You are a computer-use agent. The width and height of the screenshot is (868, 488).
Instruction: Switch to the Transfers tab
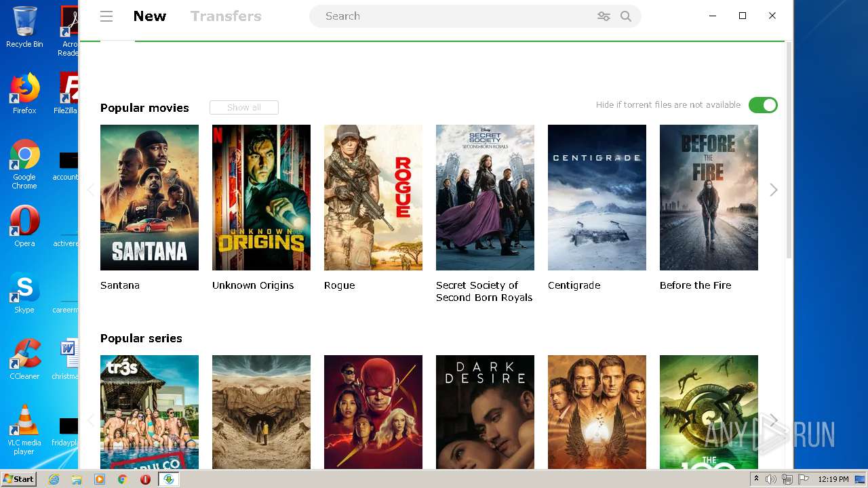226,16
